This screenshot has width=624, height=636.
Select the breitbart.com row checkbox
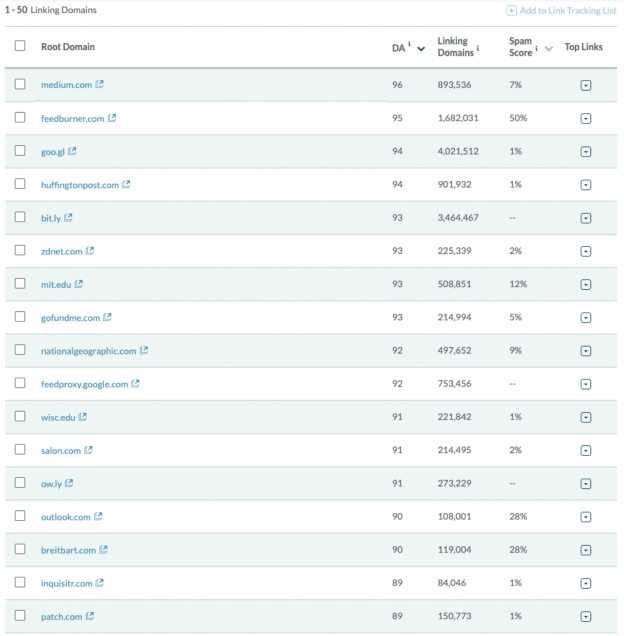20,549
